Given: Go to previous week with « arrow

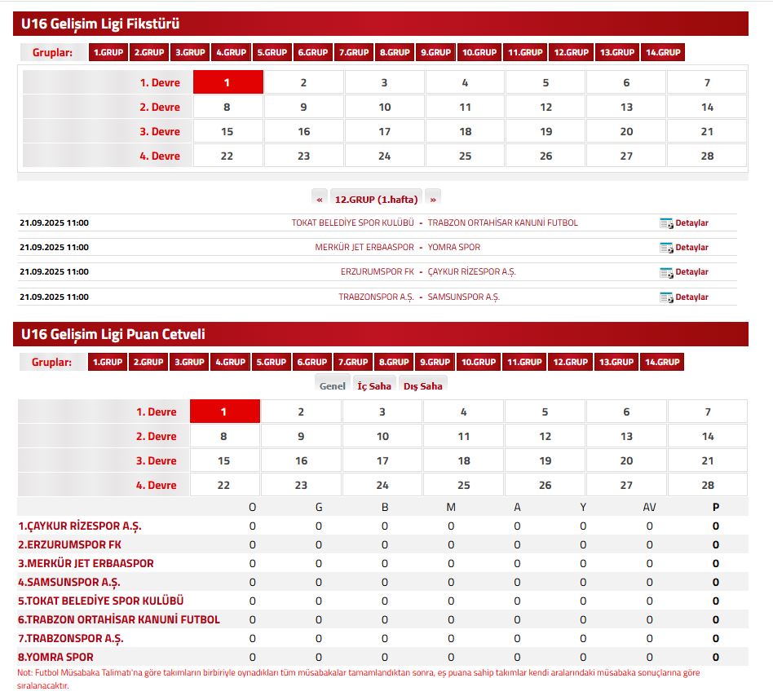Looking at the screenshot, I should [320, 199].
